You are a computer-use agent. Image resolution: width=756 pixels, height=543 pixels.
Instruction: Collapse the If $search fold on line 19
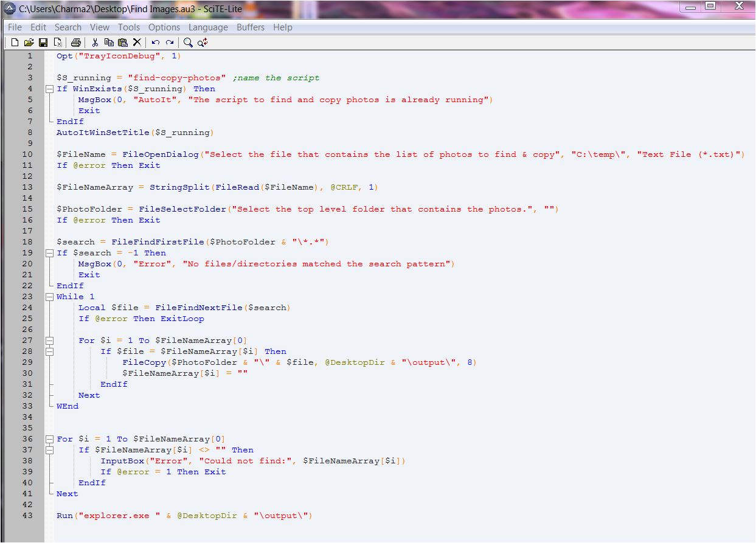49,253
